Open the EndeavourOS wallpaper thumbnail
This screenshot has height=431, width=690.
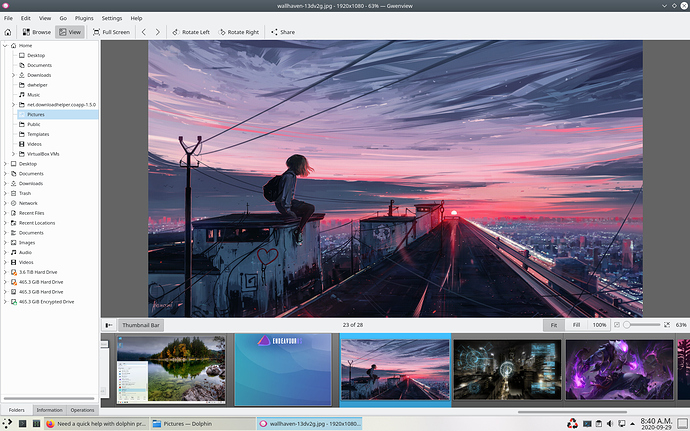[283, 369]
